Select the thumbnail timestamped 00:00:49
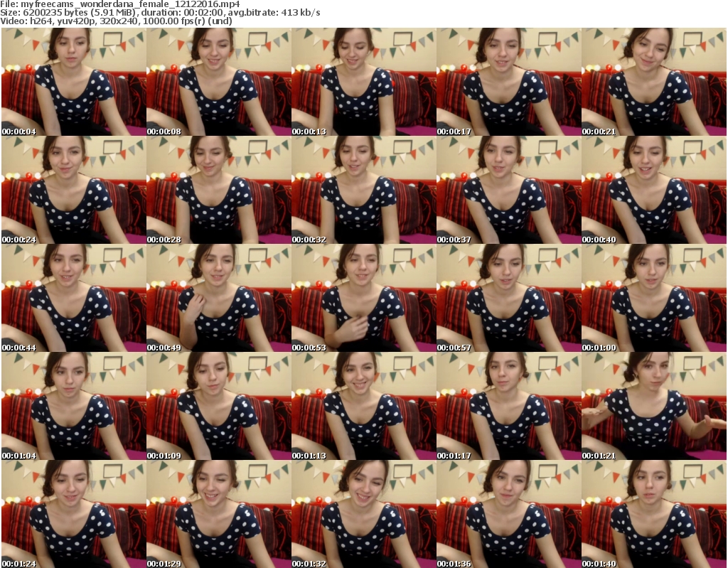728x568 pixels. 219,298
